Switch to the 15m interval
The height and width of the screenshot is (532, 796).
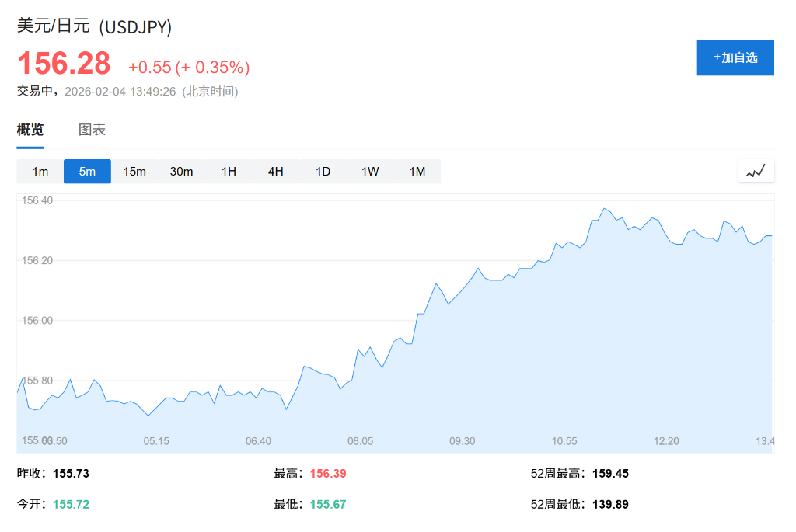134,171
